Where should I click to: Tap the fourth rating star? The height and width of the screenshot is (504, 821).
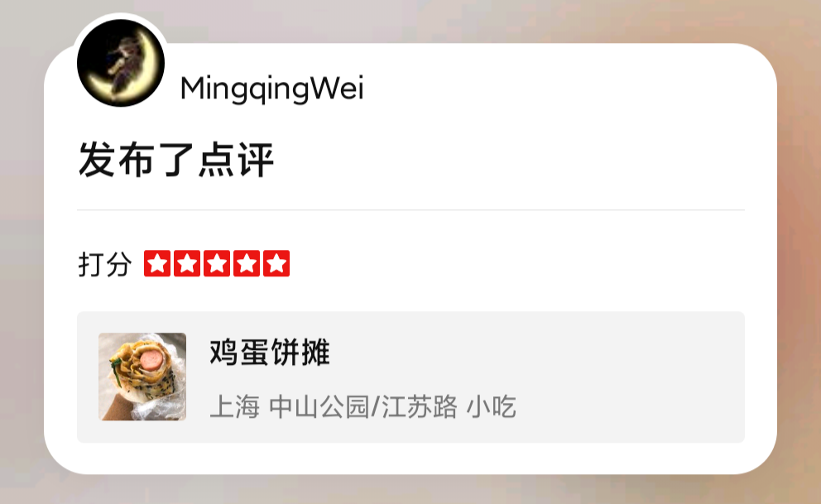247,263
